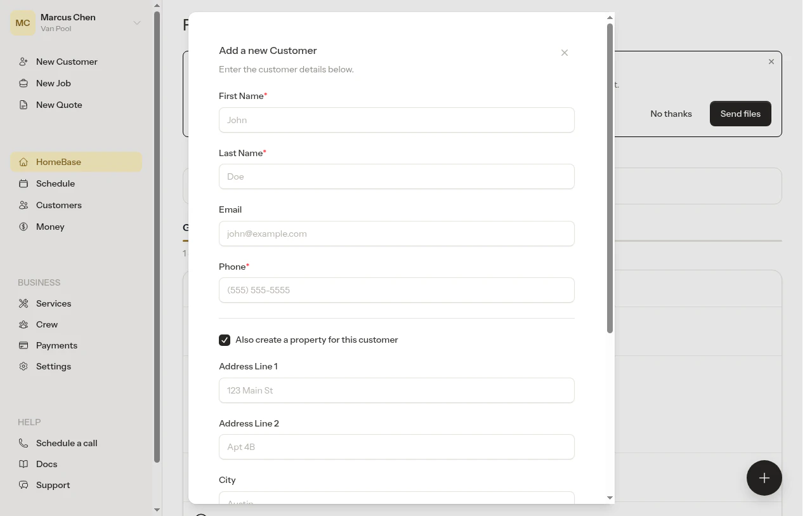
Task: Open the Services section
Action: 76,303
